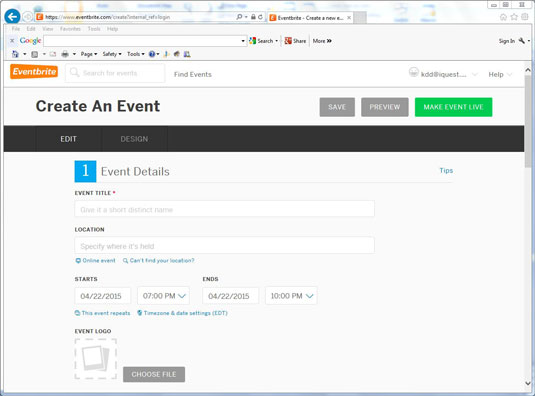This screenshot has height=396, width=535.
Task: Open the Google search box dropdown arrow
Action: (243, 41)
